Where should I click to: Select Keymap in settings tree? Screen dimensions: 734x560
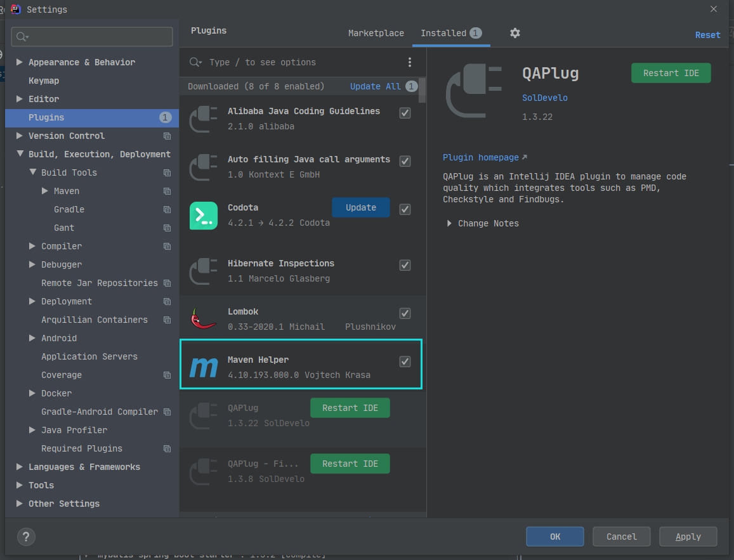(44, 81)
